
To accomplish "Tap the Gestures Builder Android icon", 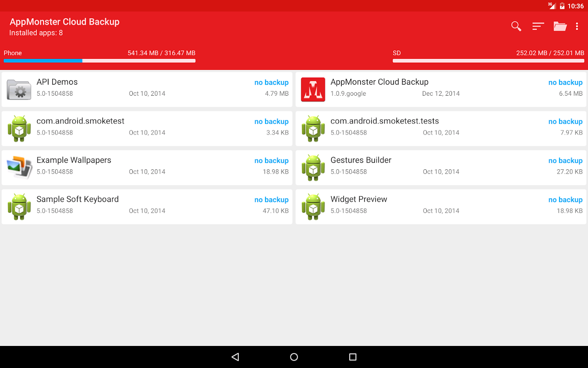I will coord(313,168).
